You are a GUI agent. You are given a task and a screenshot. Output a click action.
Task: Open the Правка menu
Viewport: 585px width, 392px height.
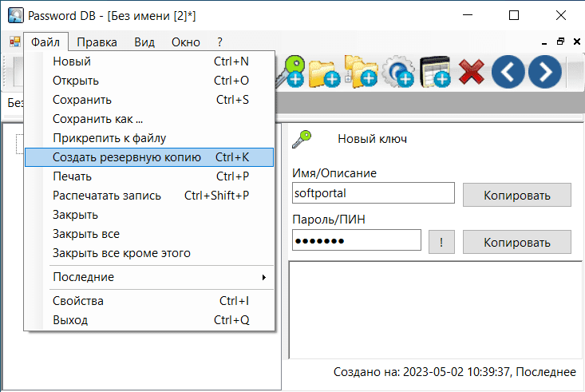(x=97, y=42)
